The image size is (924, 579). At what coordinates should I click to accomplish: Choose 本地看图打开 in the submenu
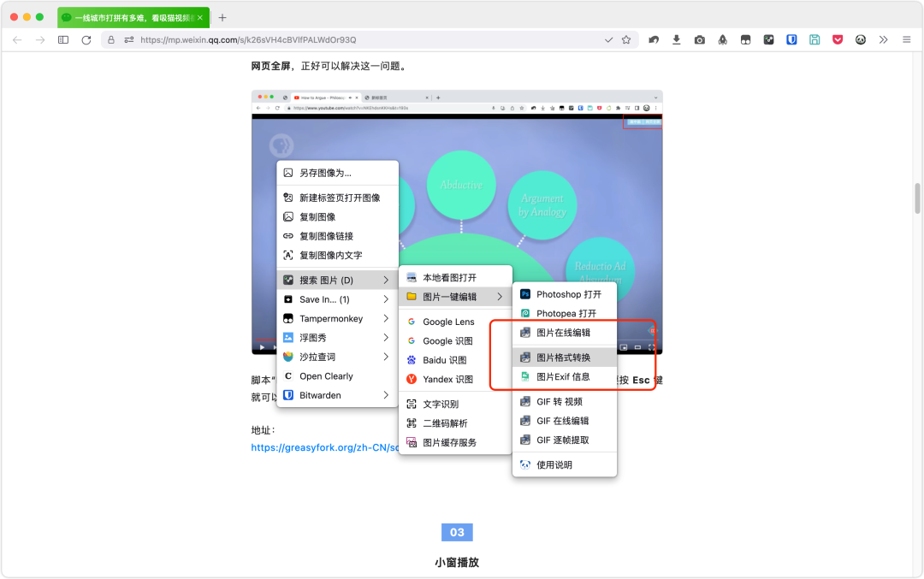click(455, 277)
